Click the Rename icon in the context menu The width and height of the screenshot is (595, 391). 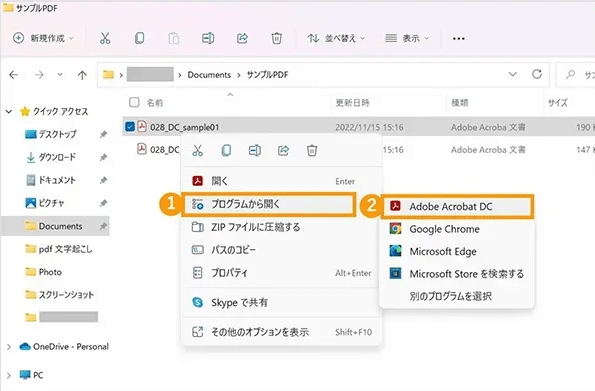pyautogui.click(x=255, y=150)
